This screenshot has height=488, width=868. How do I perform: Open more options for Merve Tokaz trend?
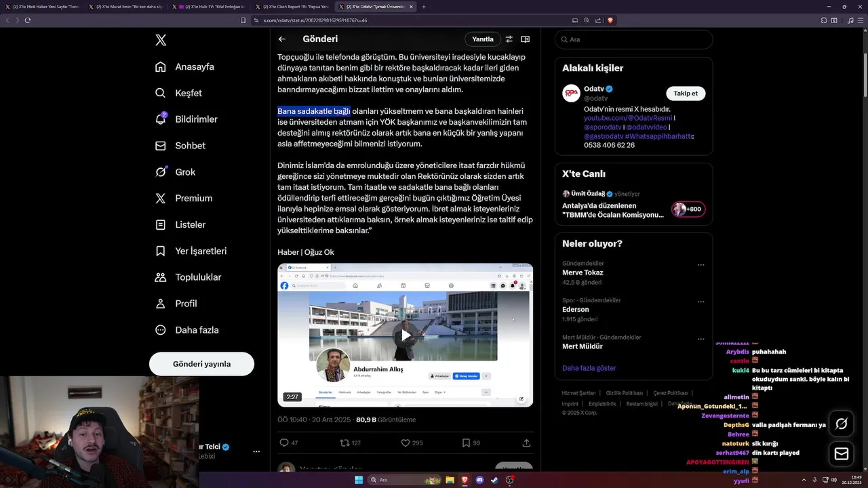701,264
